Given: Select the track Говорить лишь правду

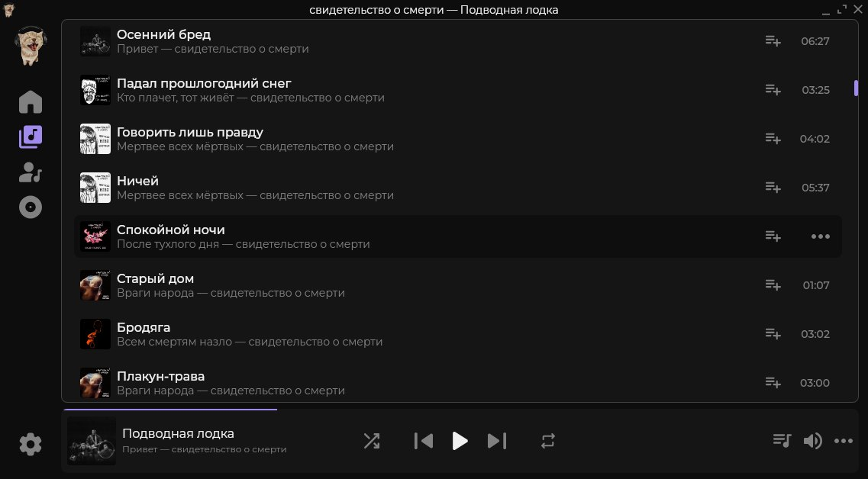Looking at the screenshot, I should click(x=458, y=139).
